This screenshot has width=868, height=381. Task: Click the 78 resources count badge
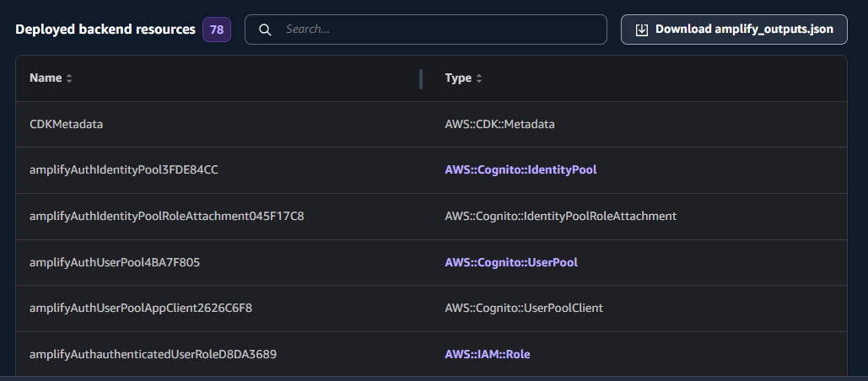[x=217, y=30]
